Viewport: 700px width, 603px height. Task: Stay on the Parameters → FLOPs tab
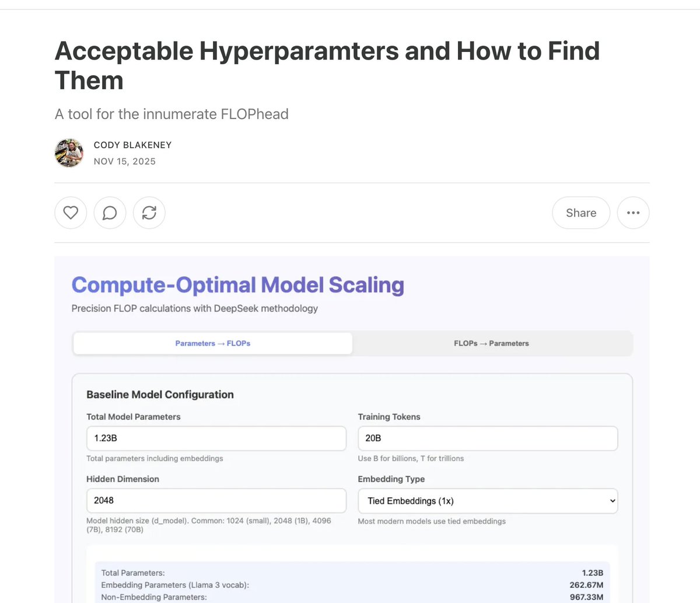click(212, 343)
